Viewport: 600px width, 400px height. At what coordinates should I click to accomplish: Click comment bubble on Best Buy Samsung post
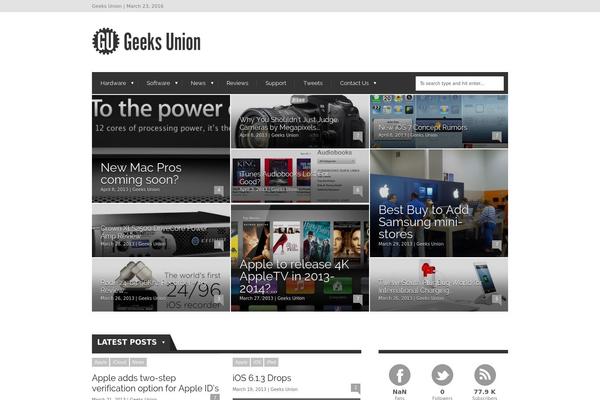[496, 245]
